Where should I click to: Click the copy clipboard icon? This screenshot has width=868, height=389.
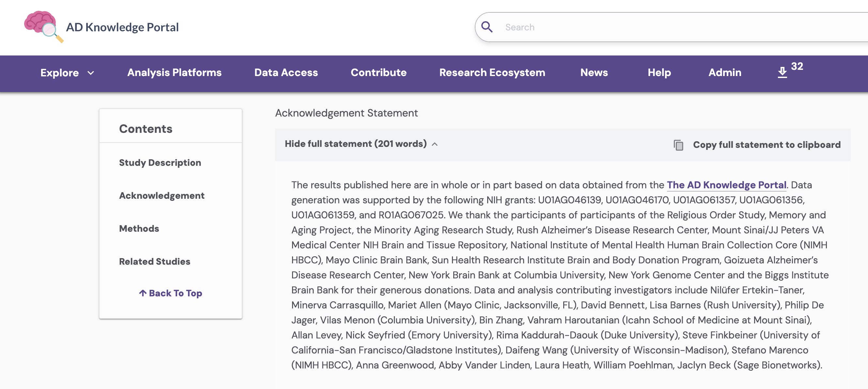[678, 145]
